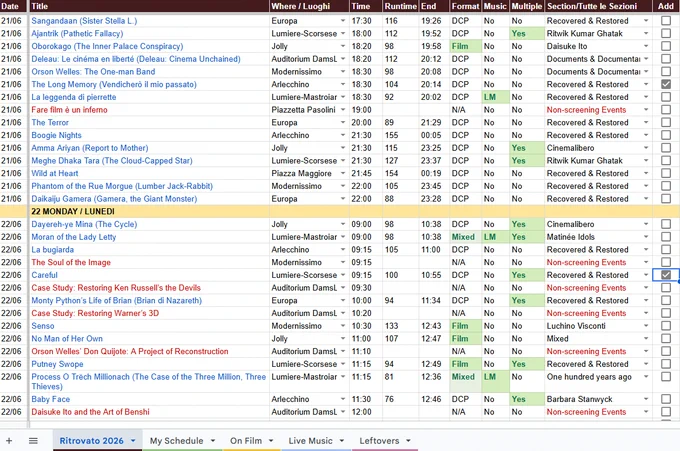This screenshot has height=451, width=680.
Task: Open the Moran of the Lady Letty link
Action: point(74,237)
